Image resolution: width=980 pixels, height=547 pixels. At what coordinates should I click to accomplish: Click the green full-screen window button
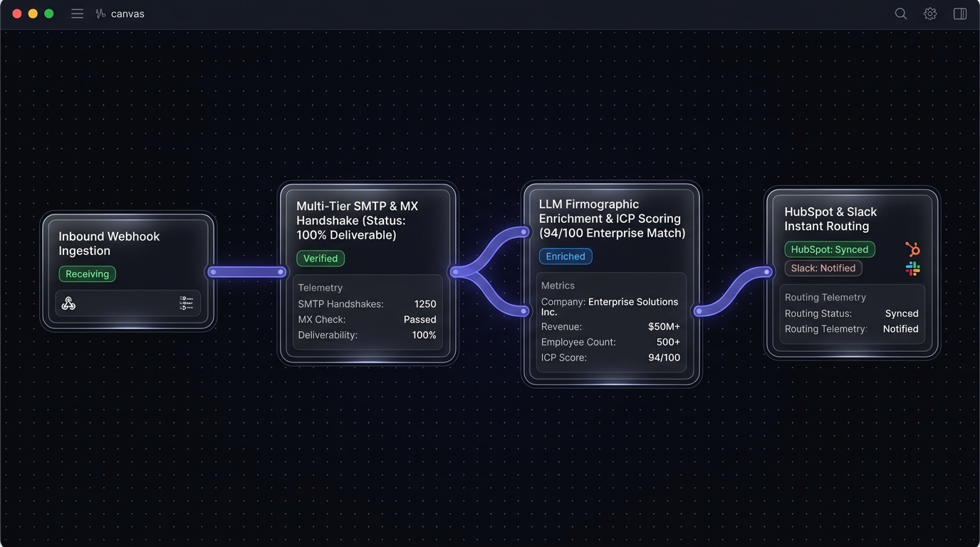point(48,14)
